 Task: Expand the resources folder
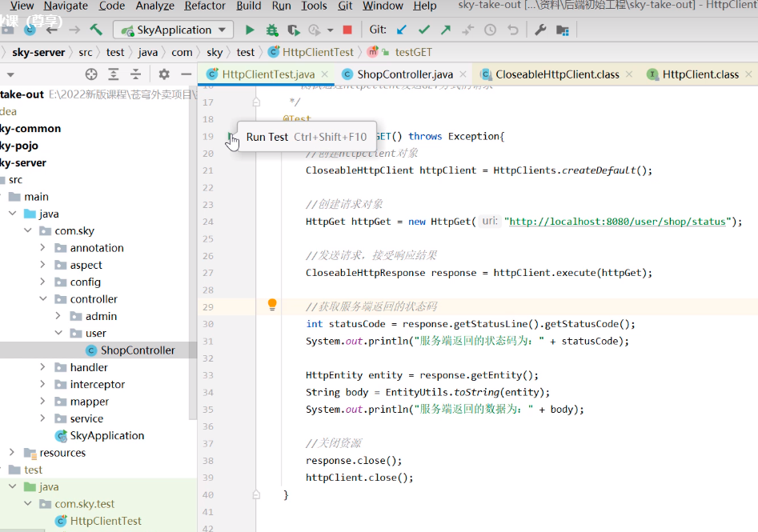(x=12, y=453)
